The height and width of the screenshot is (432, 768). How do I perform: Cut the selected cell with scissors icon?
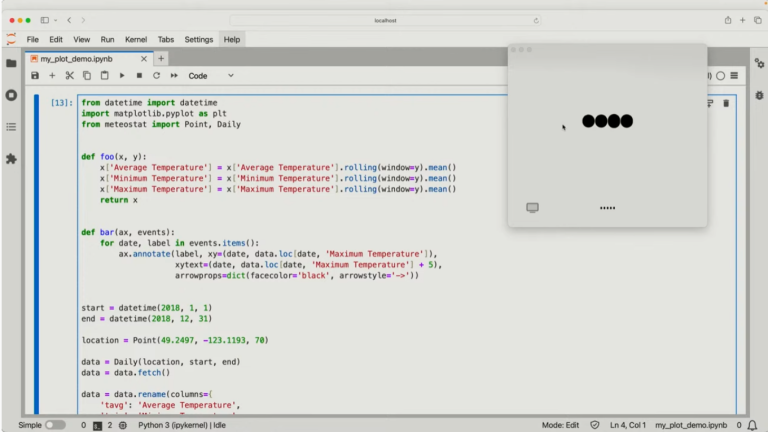[x=70, y=75]
